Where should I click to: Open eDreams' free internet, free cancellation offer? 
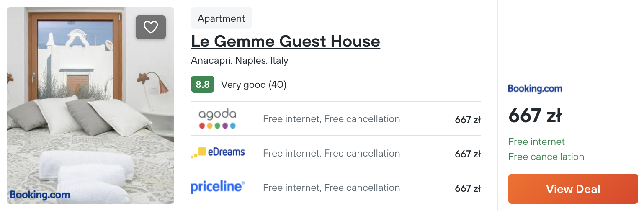click(331, 153)
